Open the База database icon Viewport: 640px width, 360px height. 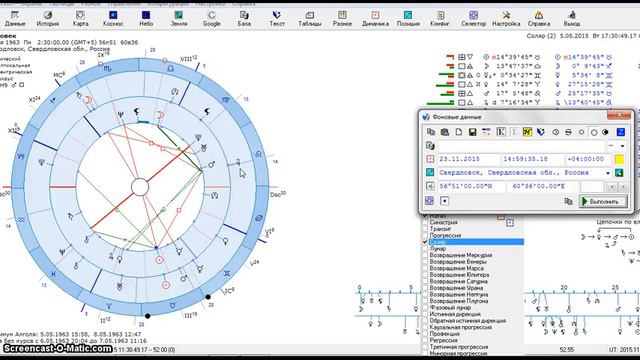(244, 19)
